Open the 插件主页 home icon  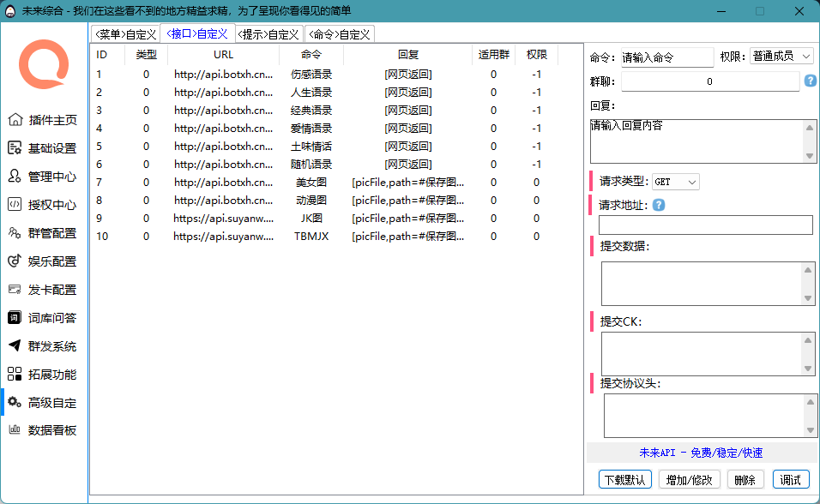pyautogui.click(x=15, y=120)
